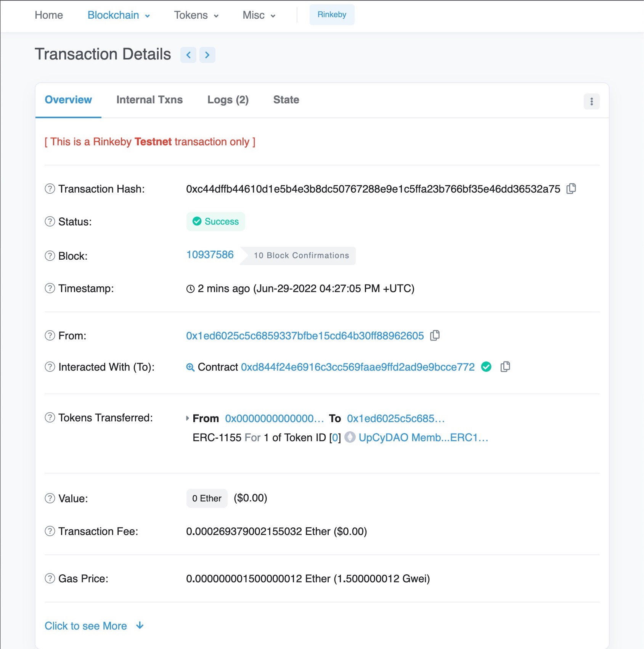Image resolution: width=644 pixels, height=649 pixels.
Task: Go to the previous transaction arrow
Action: [188, 55]
